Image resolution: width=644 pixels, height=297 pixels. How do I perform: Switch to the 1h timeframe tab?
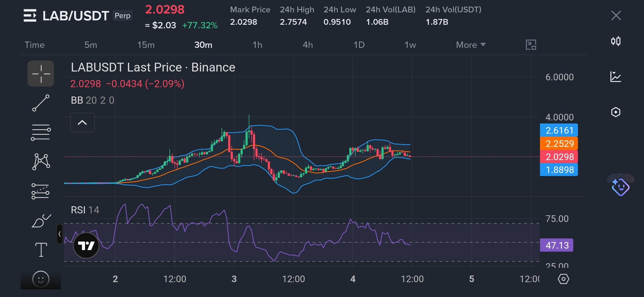point(257,45)
